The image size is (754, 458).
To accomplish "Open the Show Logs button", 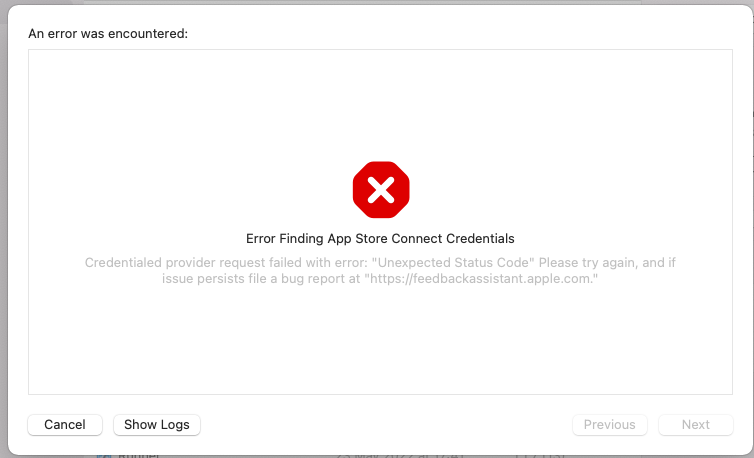I will 157,425.
